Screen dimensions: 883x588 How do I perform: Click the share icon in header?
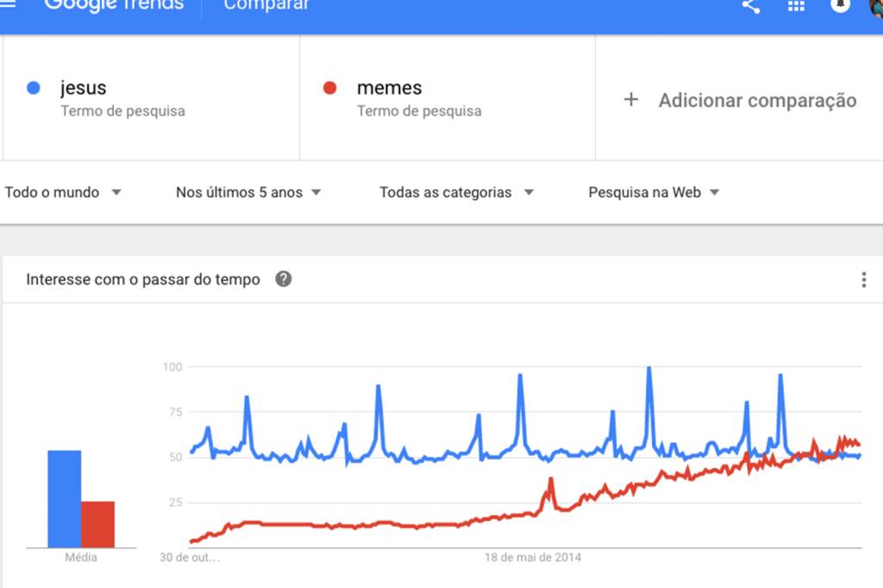point(751,6)
